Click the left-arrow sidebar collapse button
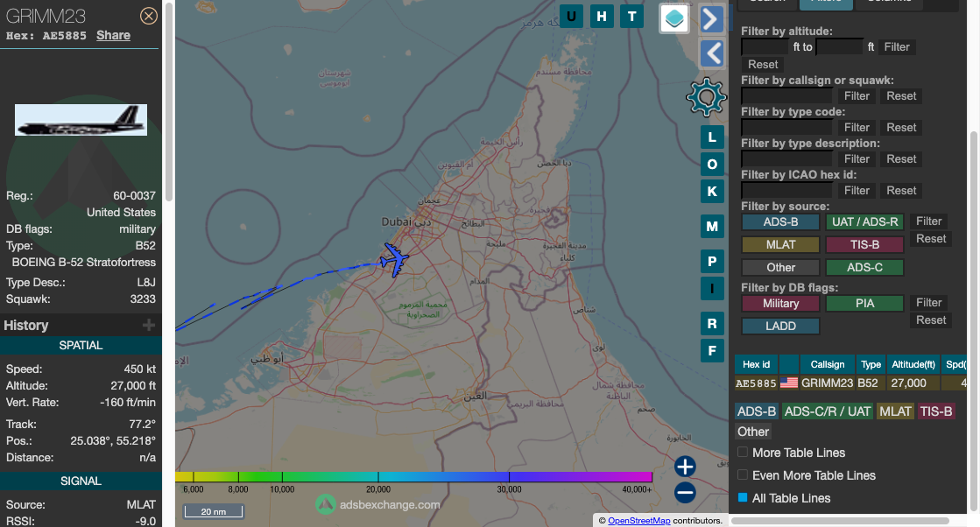Image resolution: width=980 pixels, height=527 pixels. tap(712, 53)
